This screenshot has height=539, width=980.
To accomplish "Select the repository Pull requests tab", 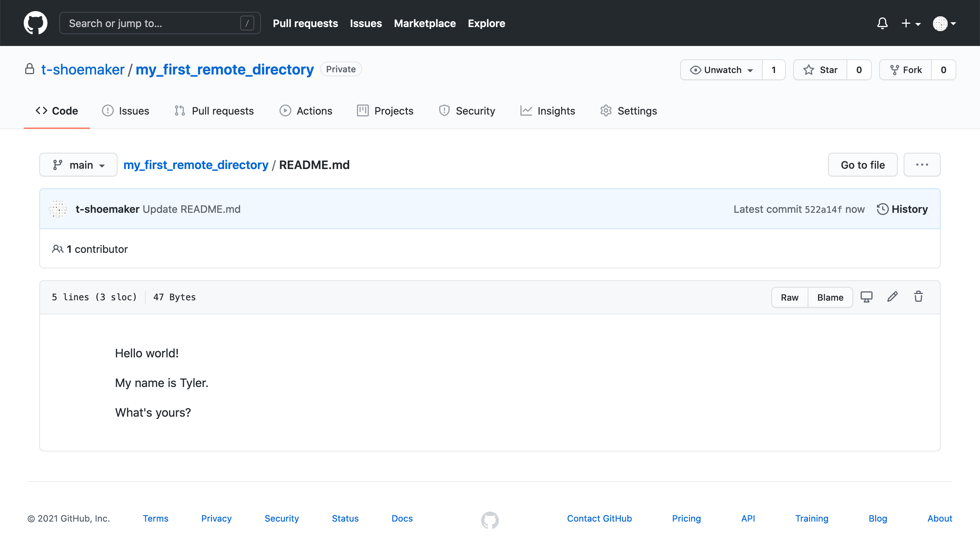I will (x=214, y=111).
